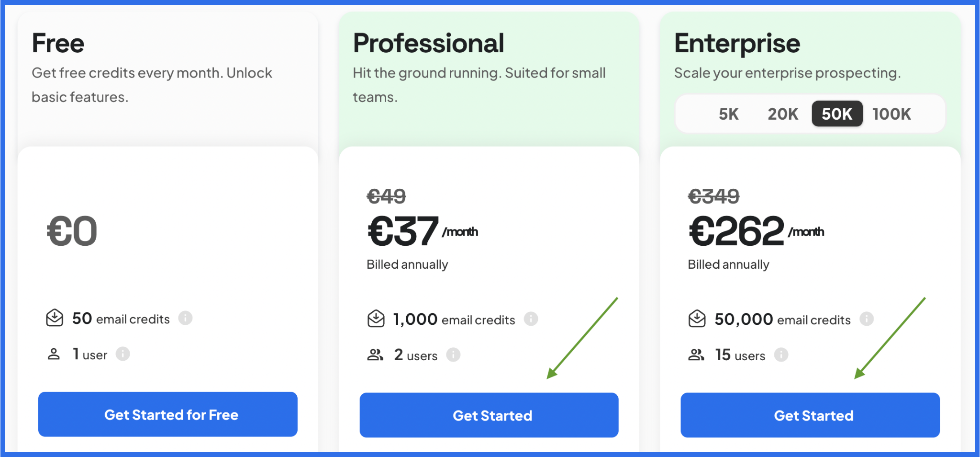Image resolution: width=980 pixels, height=457 pixels.
Task: Click the single user icon in Free plan
Action: coord(54,354)
